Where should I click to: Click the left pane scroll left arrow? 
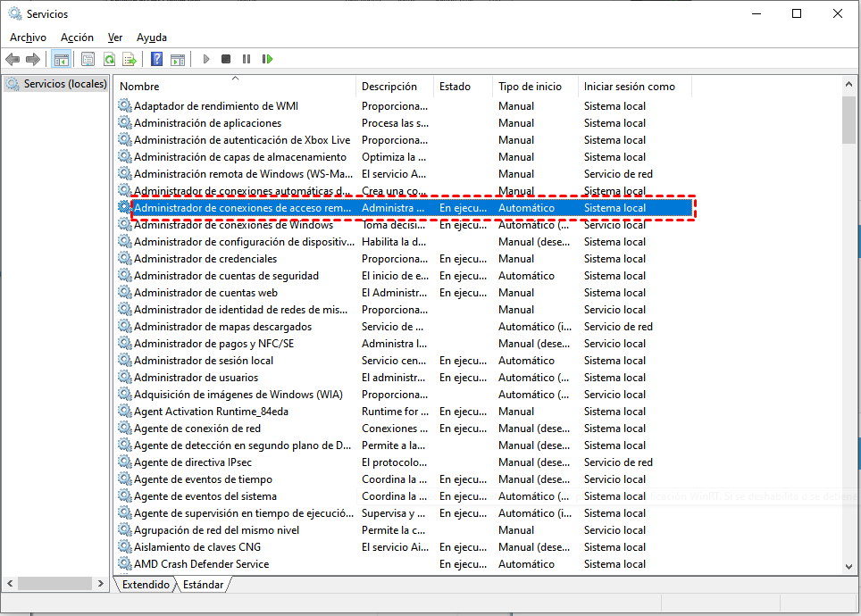pyautogui.click(x=10, y=583)
